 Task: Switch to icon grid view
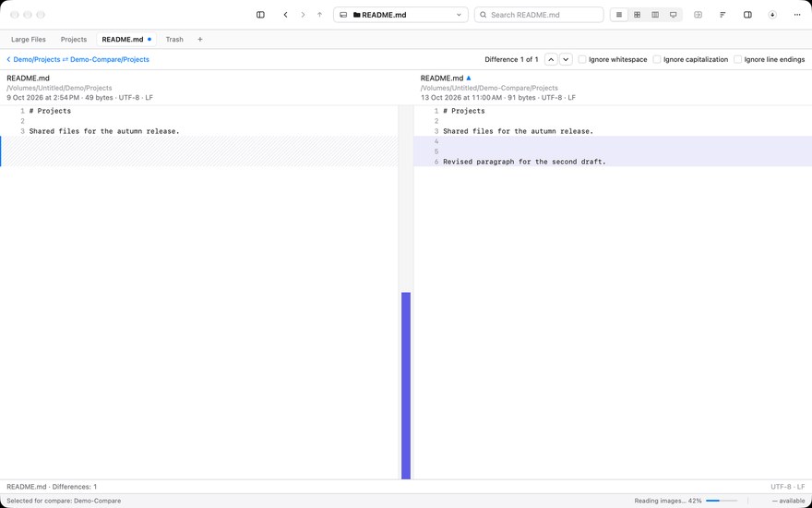tap(637, 15)
